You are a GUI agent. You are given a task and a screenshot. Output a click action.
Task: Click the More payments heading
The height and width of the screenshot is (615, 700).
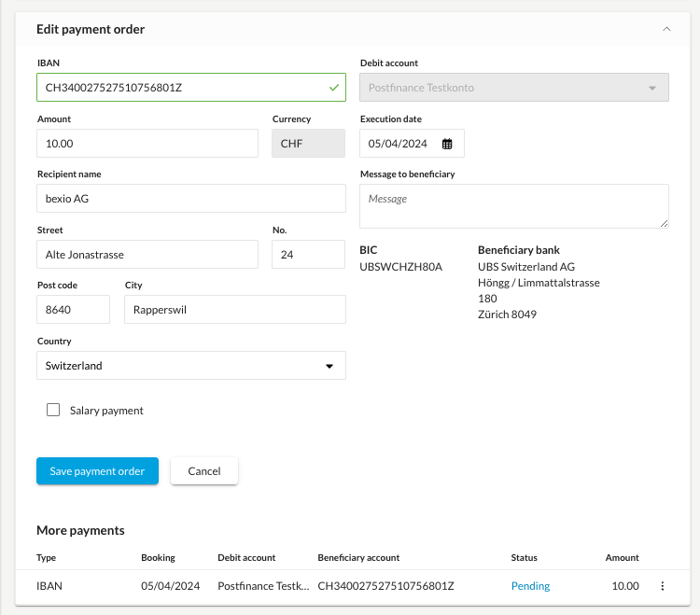click(x=80, y=530)
